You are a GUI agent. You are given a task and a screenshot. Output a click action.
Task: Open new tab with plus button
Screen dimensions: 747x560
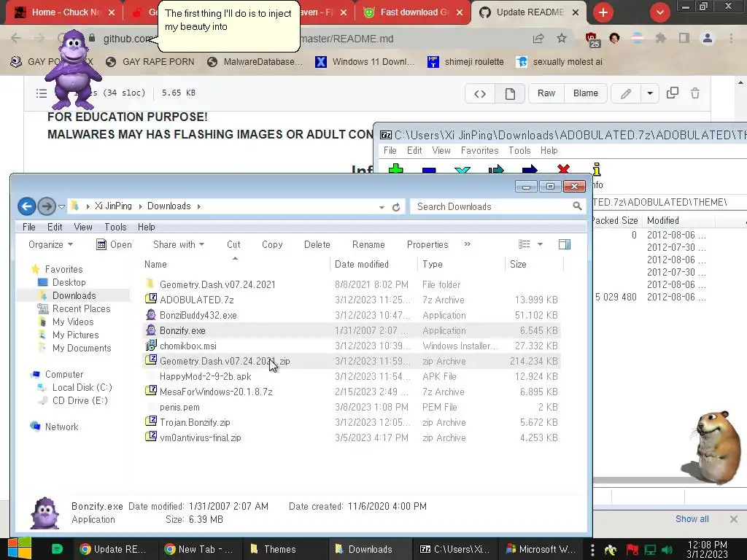pyautogui.click(x=603, y=12)
